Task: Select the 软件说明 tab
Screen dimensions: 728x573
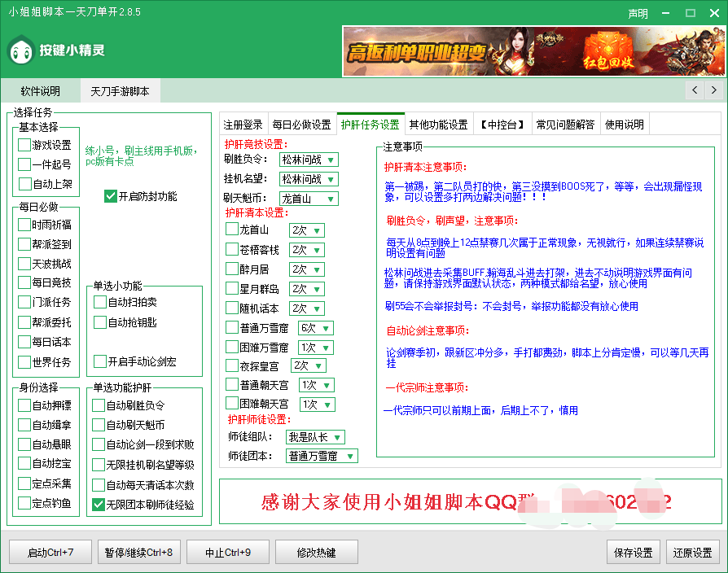Action: click(41, 91)
